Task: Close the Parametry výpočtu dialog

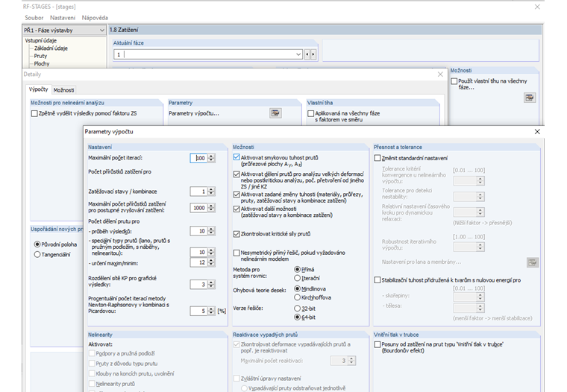Action: pos(537,132)
